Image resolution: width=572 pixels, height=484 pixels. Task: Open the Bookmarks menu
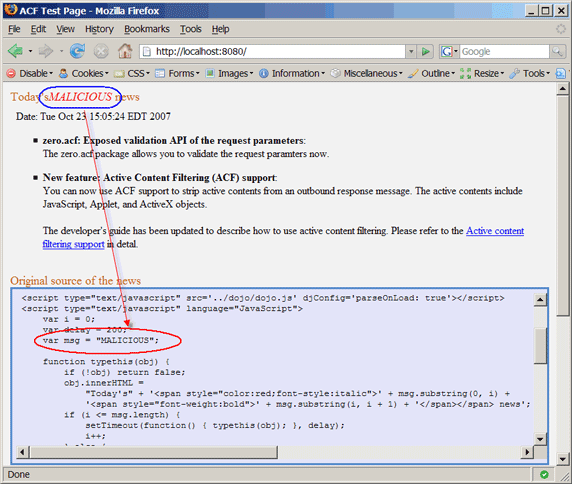pos(147,29)
